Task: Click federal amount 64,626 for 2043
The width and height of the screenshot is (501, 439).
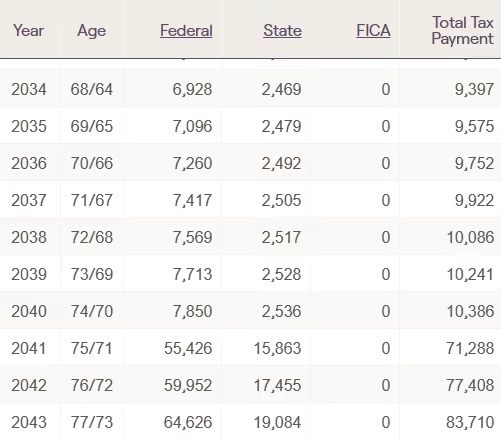Action: click(x=188, y=422)
